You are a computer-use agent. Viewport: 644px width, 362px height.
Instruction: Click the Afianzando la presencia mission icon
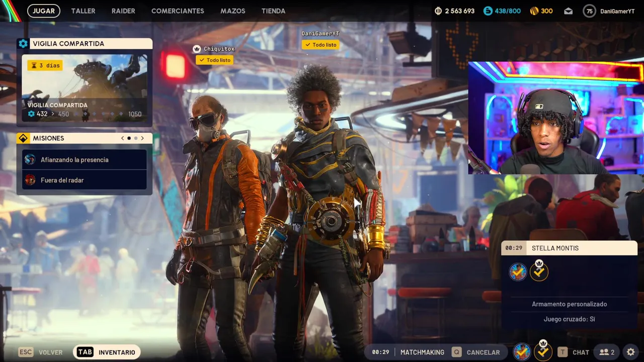[30, 159]
